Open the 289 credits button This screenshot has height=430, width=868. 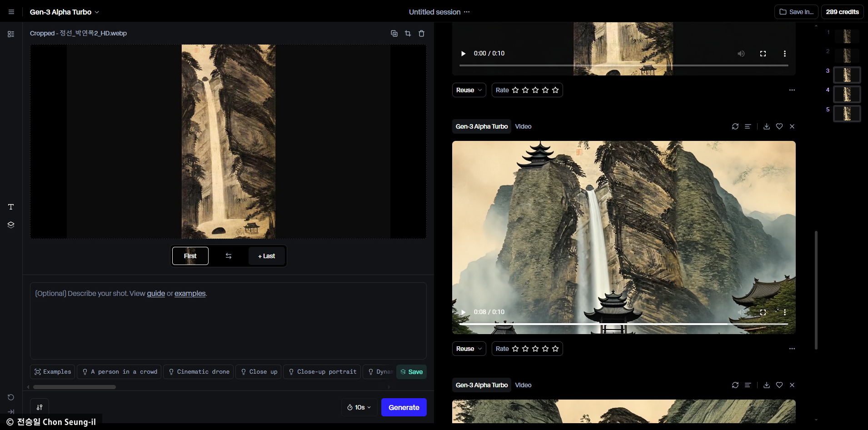click(x=842, y=12)
